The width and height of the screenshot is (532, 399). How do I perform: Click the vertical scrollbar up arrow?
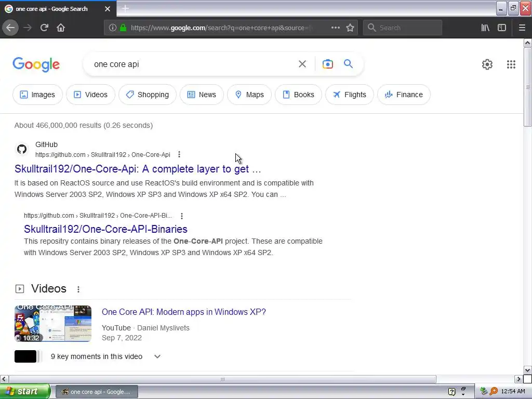click(x=527, y=43)
